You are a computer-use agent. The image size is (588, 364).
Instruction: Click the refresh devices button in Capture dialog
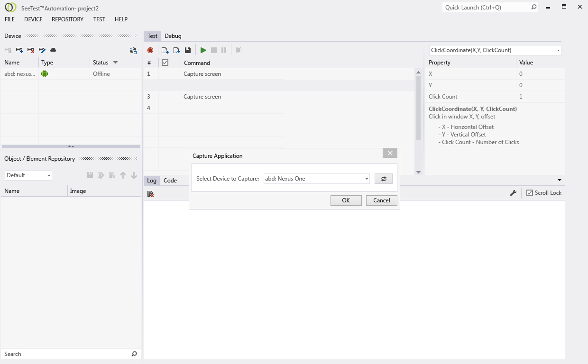[x=384, y=179]
